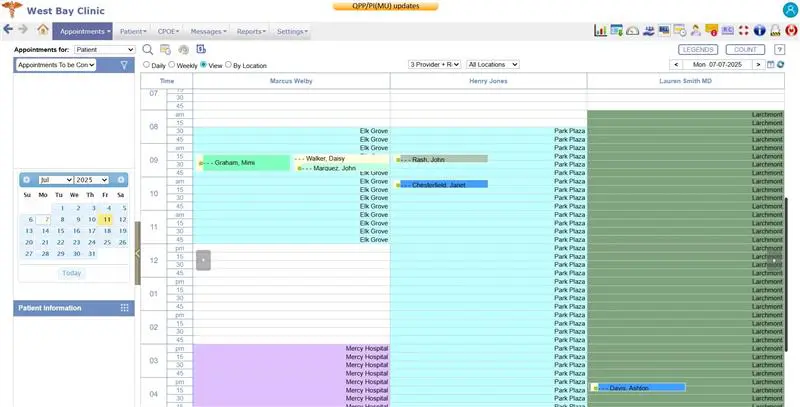
Task: Click the QPP/PI(MU) updates banner
Action: tap(385, 6)
